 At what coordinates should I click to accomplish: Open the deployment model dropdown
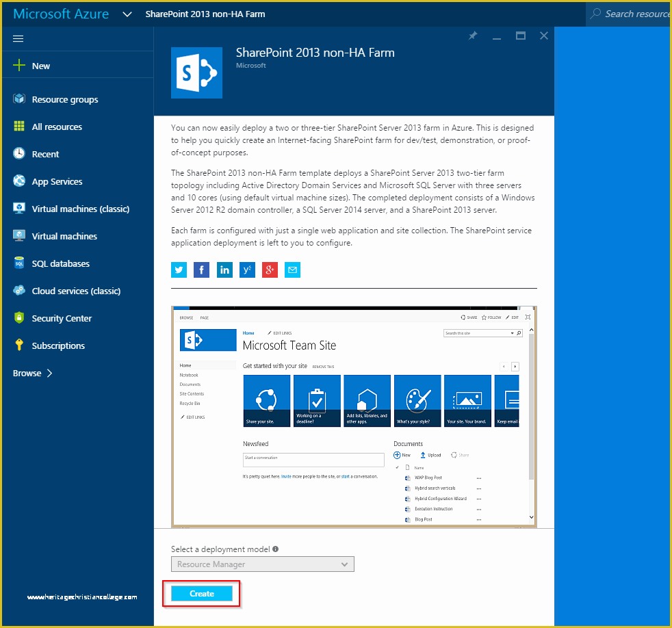coord(262,564)
